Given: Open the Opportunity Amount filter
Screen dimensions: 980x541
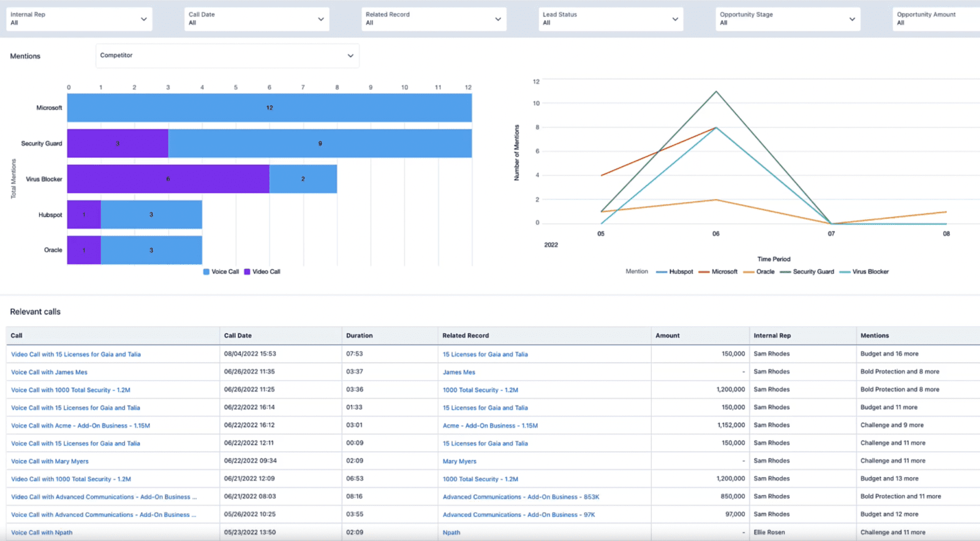Looking at the screenshot, I should pyautogui.click(x=936, y=19).
